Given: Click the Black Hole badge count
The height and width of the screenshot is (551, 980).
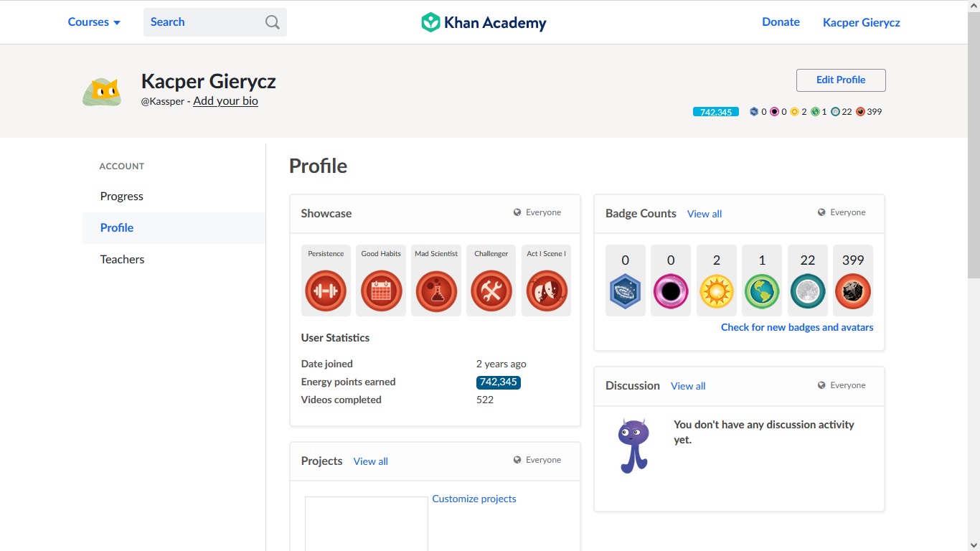Looking at the screenshot, I should pyautogui.click(x=671, y=281).
